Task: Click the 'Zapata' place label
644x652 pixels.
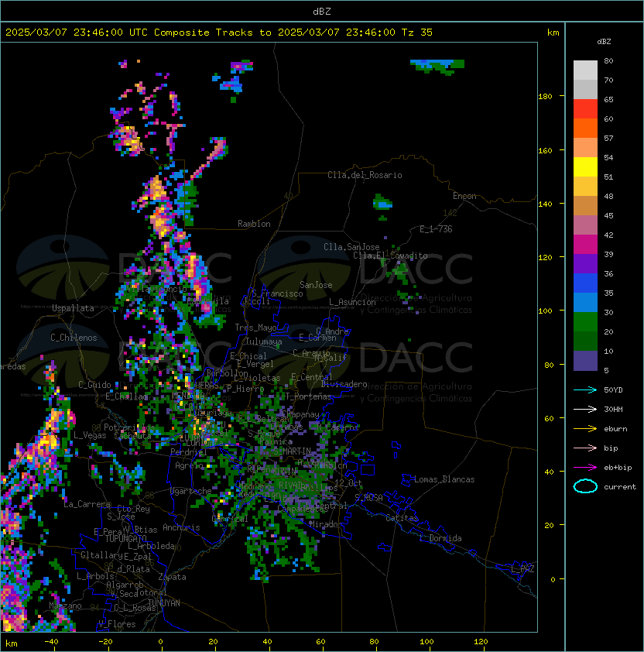Action: tap(172, 577)
